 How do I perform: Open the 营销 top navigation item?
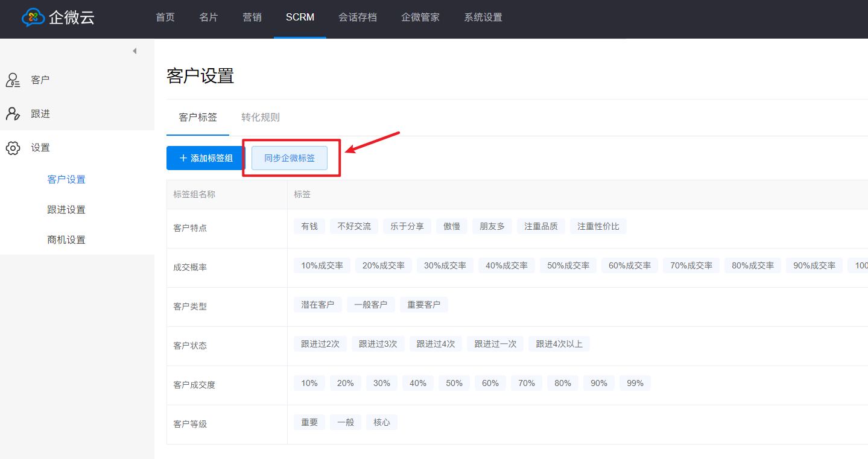point(252,17)
